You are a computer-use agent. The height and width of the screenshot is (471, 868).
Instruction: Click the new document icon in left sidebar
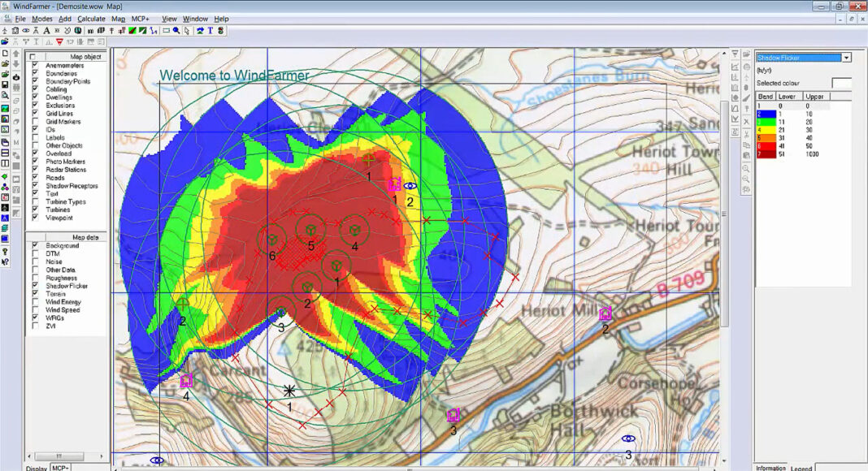(5, 53)
